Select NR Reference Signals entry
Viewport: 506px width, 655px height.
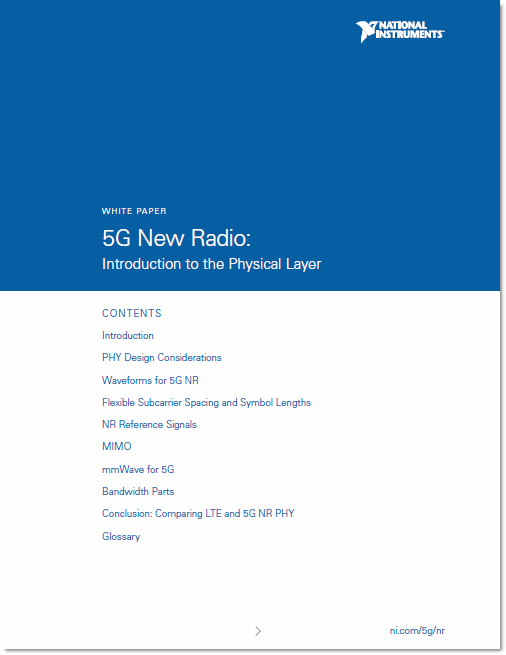click(149, 425)
